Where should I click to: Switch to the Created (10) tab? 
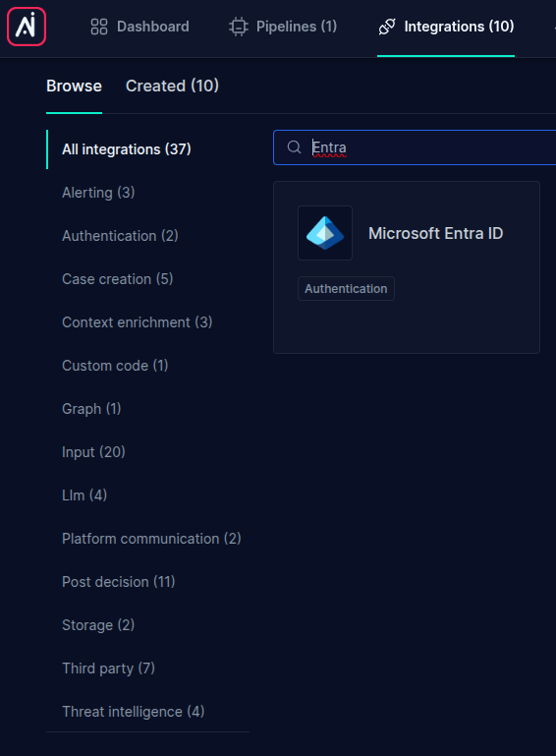point(172,86)
